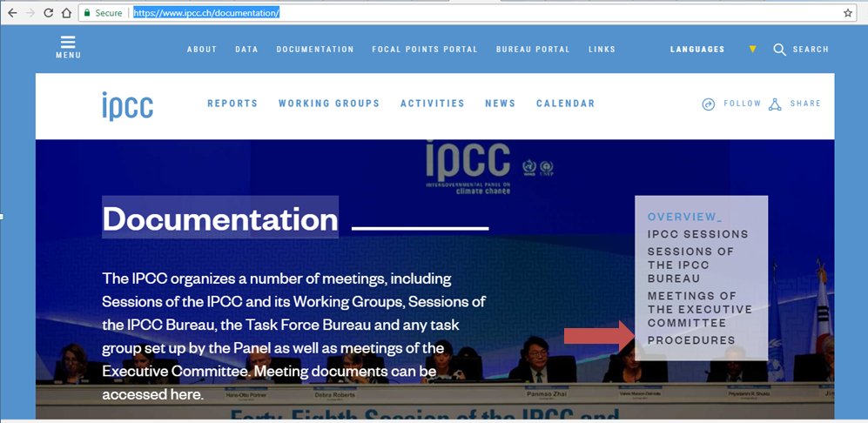Open SESSIONS OF THE IPCC BUREAU link
The height and width of the screenshot is (423, 868).
tap(691, 265)
